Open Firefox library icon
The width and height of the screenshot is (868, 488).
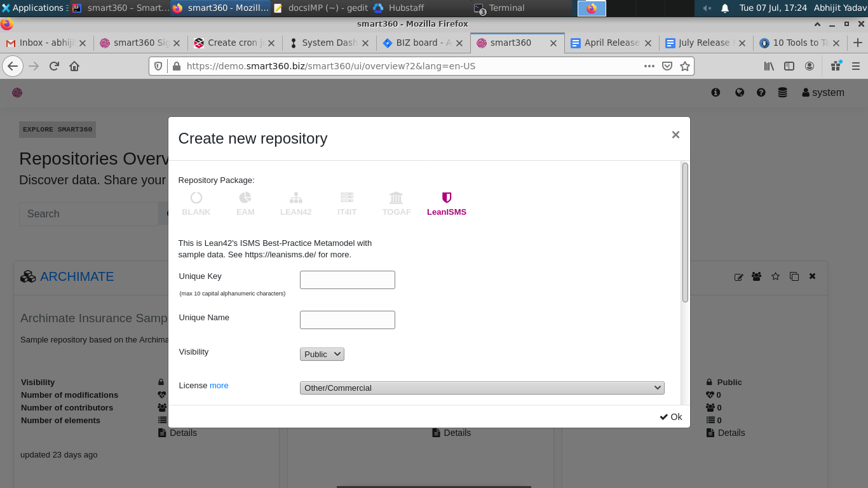769,66
